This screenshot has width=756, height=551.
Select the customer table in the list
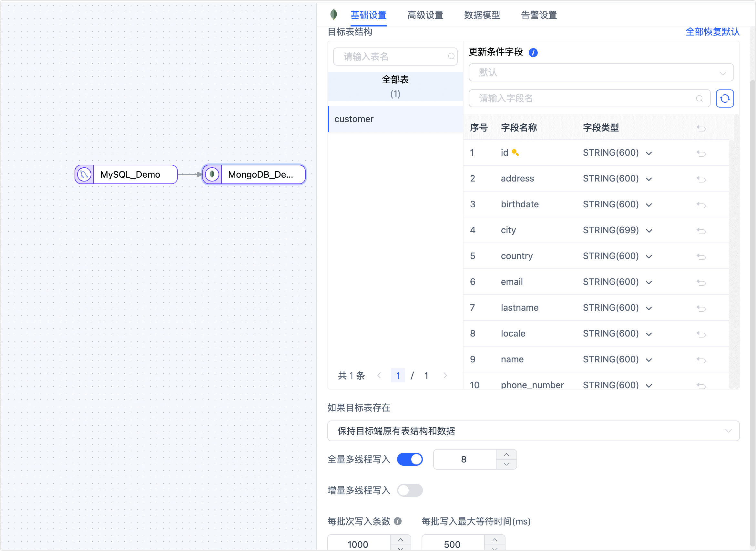pyautogui.click(x=354, y=119)
